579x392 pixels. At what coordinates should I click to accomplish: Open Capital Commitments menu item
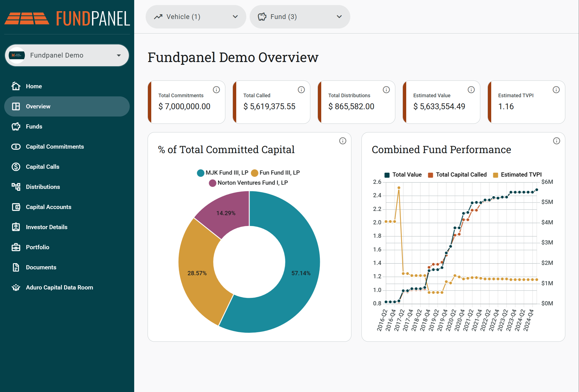pos(67,146)
